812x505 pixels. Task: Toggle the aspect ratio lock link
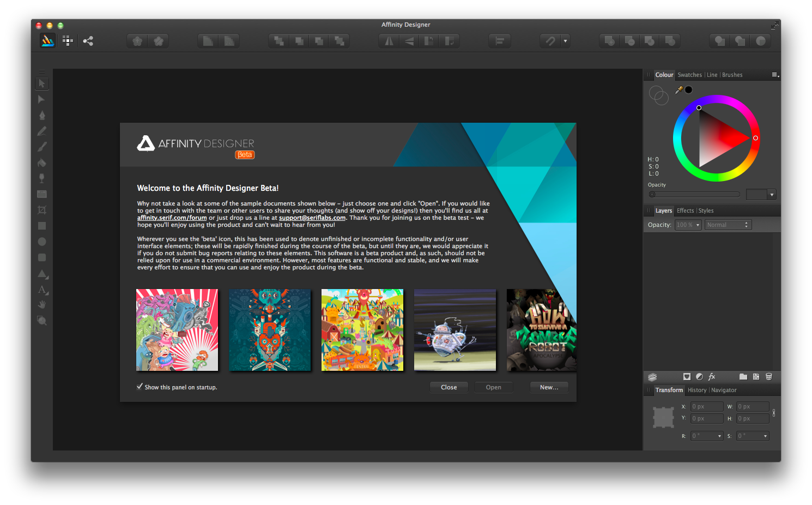[774, 413]
